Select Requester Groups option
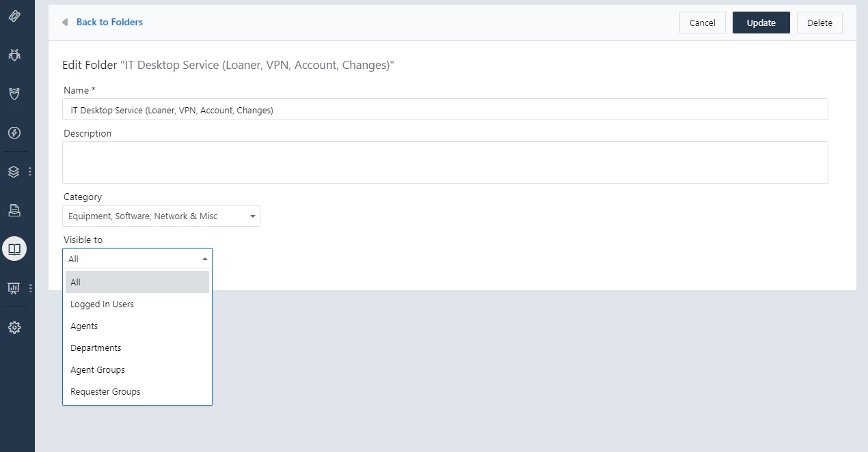 click(137, 391)
